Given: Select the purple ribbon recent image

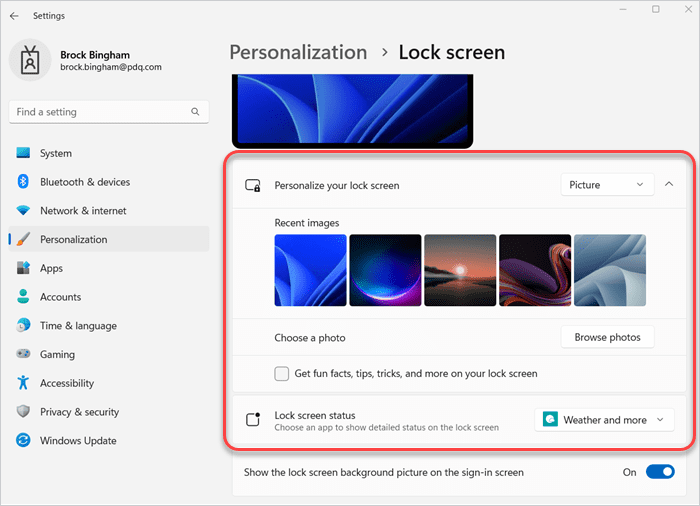Looking at the screenshot, I should 535,270.
